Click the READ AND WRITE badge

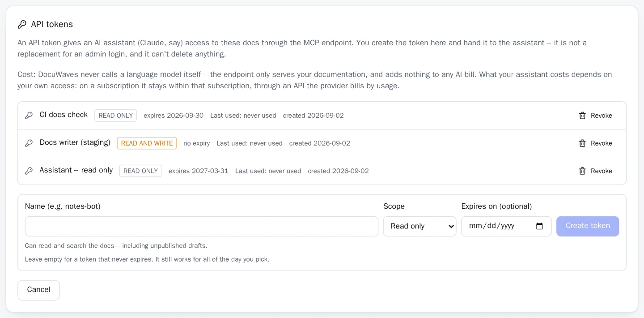(147, 143)
